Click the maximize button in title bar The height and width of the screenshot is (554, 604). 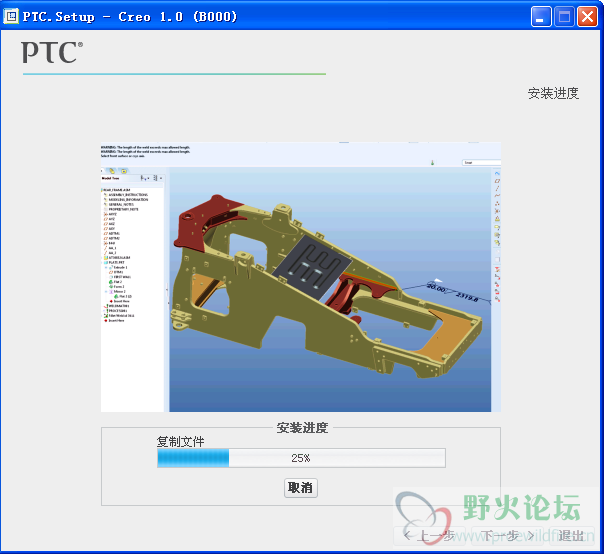coord(564,17)
